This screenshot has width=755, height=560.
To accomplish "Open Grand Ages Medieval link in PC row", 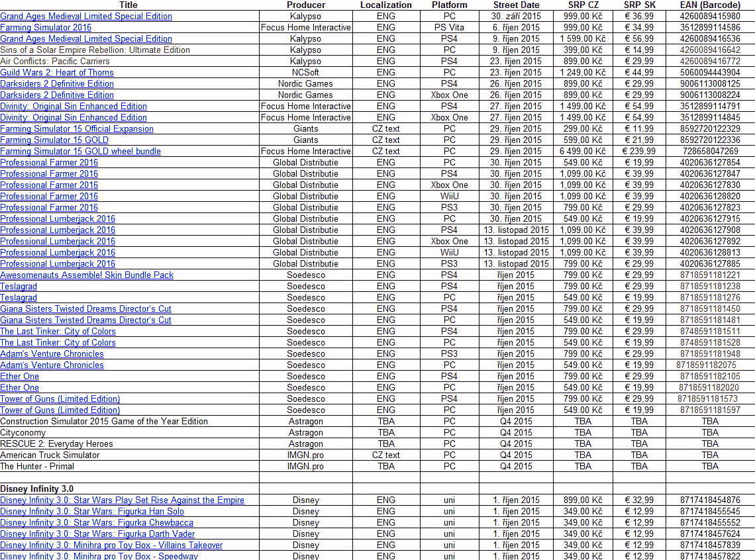I will click(86, 17).
